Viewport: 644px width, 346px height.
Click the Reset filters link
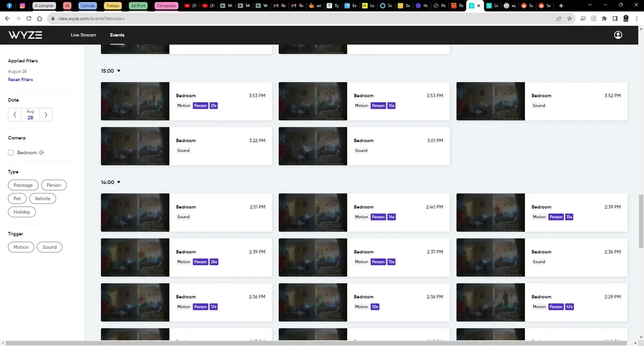20,80
